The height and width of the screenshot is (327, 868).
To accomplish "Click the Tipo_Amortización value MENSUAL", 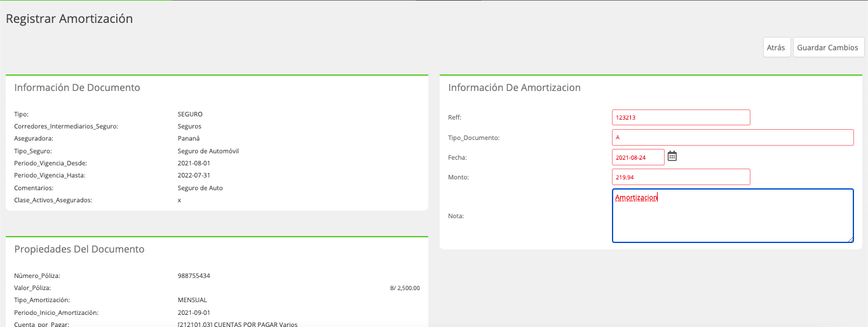I will pyautogui.click(x=193, y=300).
